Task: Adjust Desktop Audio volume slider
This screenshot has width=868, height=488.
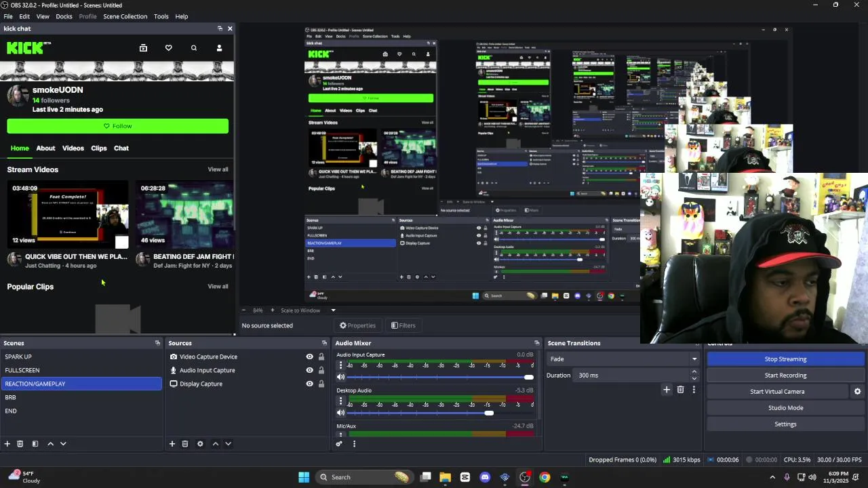Action: pos(489,413)
